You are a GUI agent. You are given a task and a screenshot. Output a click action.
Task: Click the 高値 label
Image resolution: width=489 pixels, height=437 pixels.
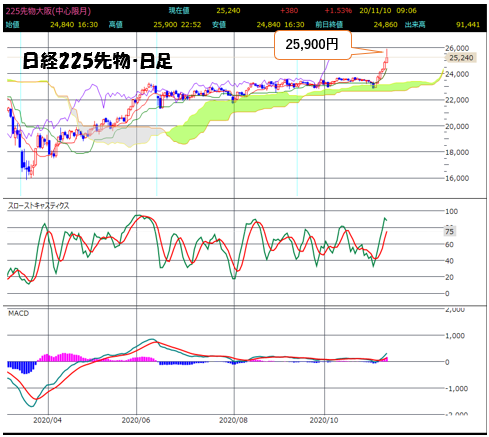[x=116, y=25]
